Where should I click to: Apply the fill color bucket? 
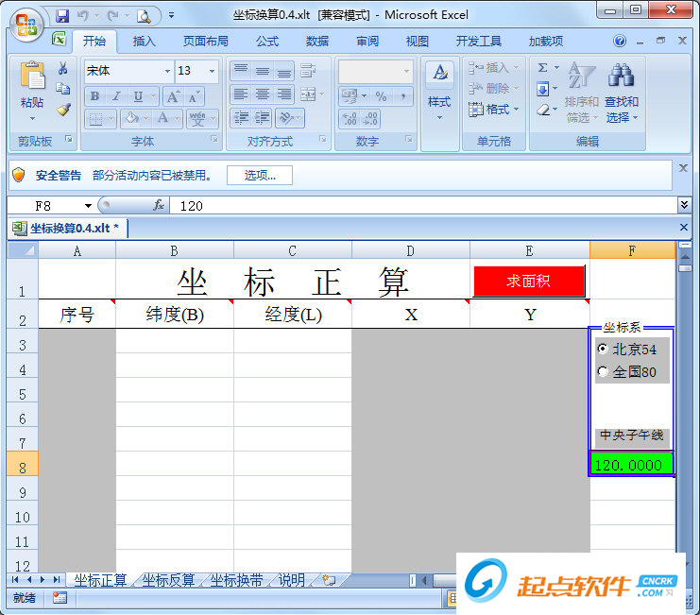click(131, 118)
